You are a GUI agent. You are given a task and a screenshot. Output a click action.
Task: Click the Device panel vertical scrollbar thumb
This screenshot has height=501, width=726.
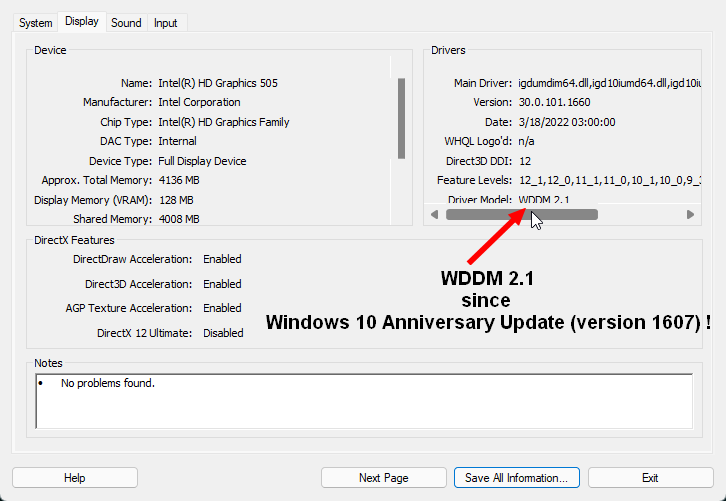[401, 119]
